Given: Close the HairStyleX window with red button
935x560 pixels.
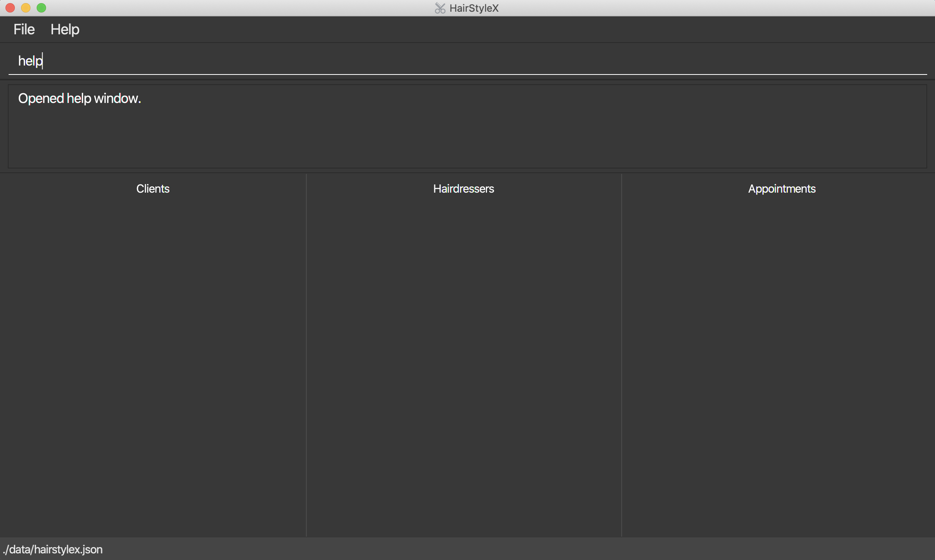Looking at the screenshot, I should point(10,8).
